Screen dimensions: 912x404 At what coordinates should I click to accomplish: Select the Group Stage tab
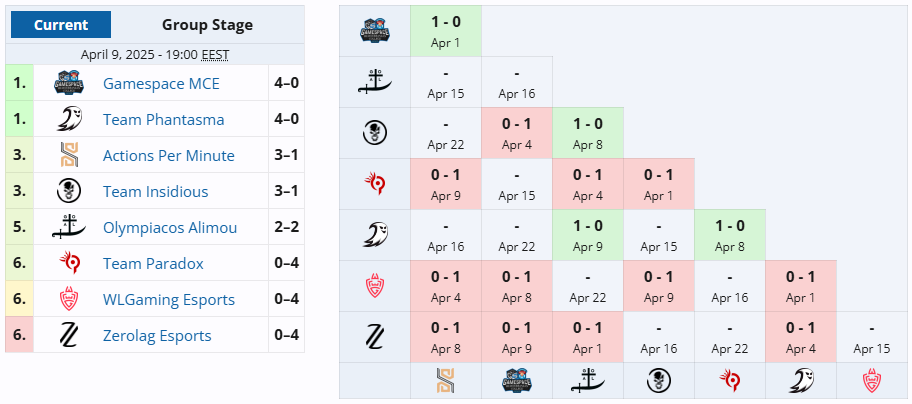(207, 25)
